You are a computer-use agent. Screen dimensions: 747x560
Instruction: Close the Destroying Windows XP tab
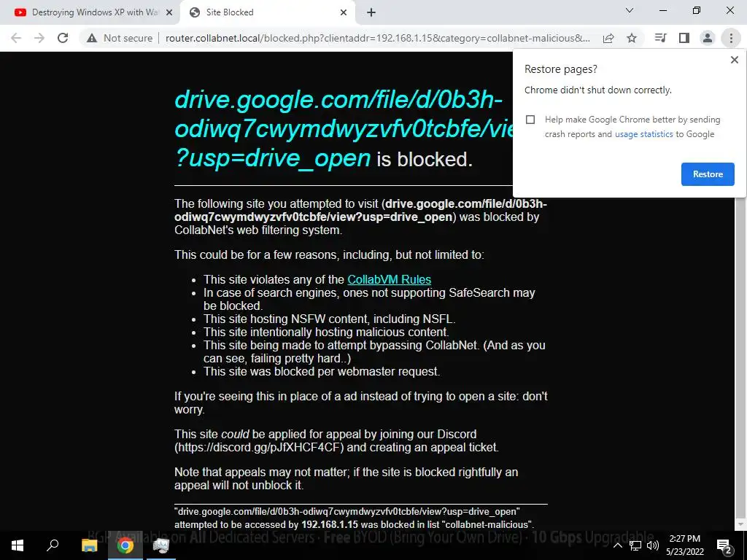[169, 12]
